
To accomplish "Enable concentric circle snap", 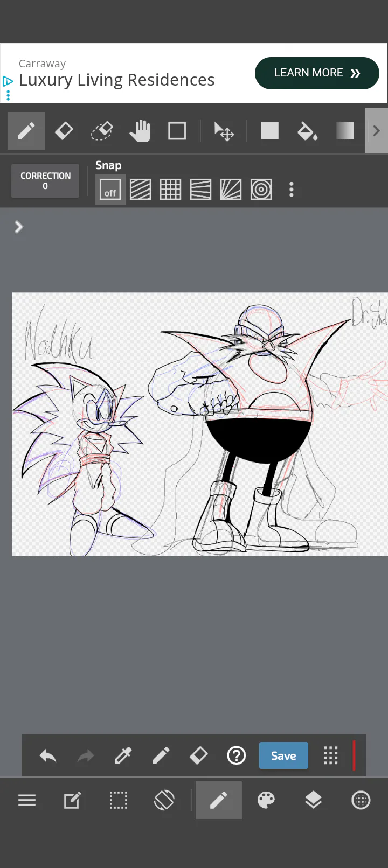I will [x=261, y=190].
